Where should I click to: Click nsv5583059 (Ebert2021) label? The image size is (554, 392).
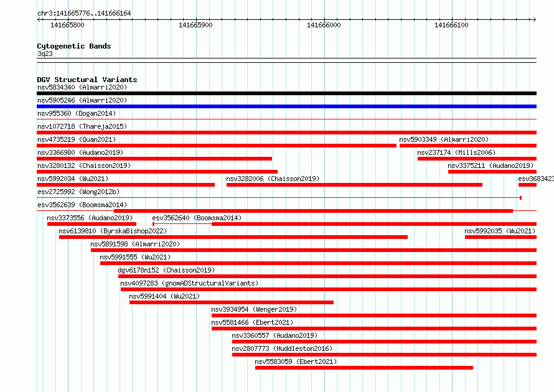(x=296, y=362)
